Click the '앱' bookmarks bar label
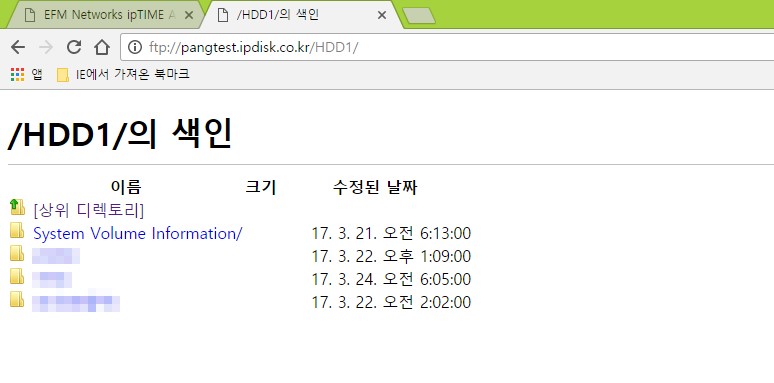 click(x=37, y=75)
